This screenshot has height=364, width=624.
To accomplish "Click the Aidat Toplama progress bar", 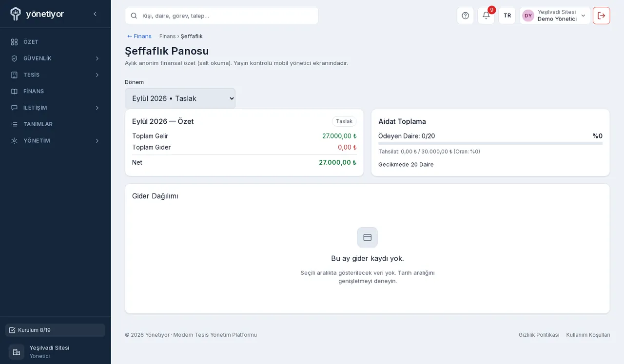I will coord(490,143).
